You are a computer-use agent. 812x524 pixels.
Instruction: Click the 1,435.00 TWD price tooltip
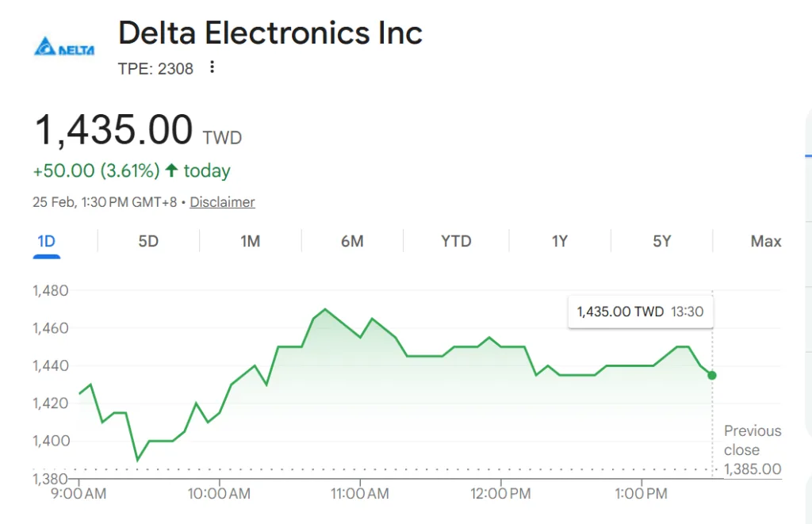pyautogui.click(x=640, y=312)
